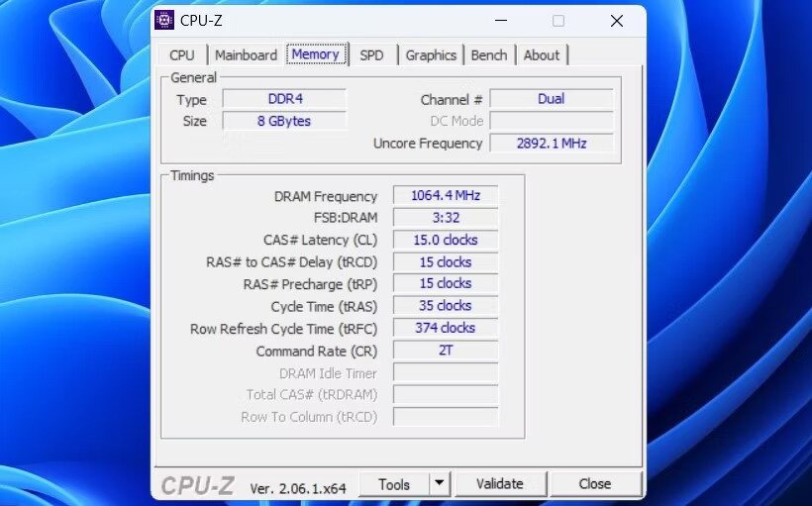
Task: Click the empty Row To Column field
Action: click(446, 417)
